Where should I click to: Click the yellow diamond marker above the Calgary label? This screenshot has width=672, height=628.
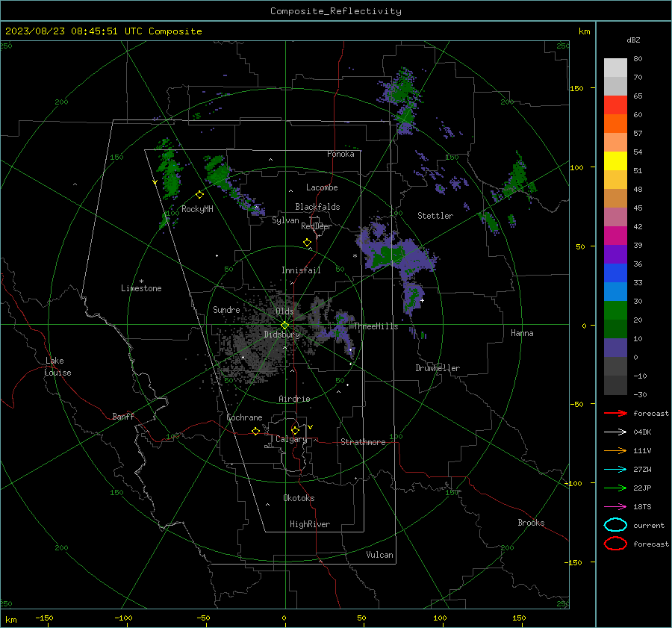[295, 430]
